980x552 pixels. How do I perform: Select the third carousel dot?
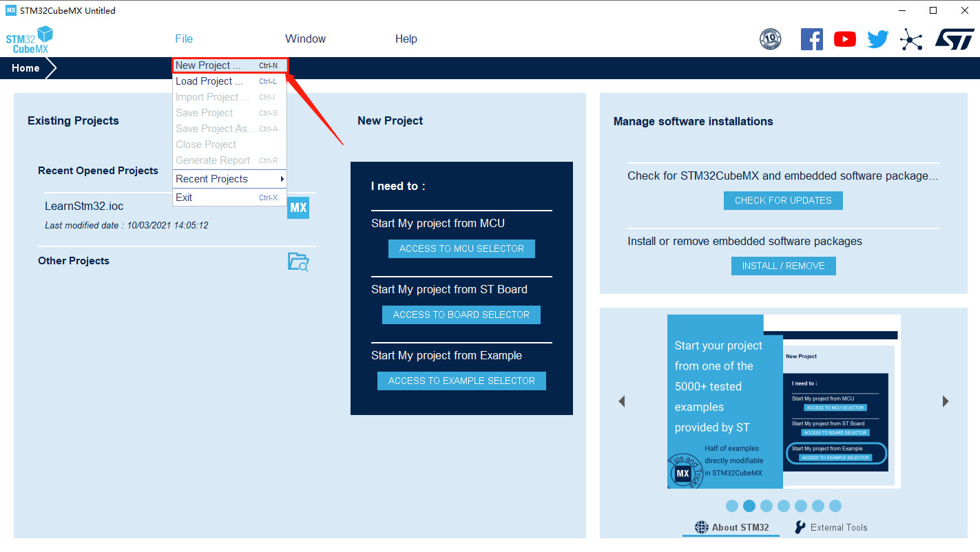point(767,506)
